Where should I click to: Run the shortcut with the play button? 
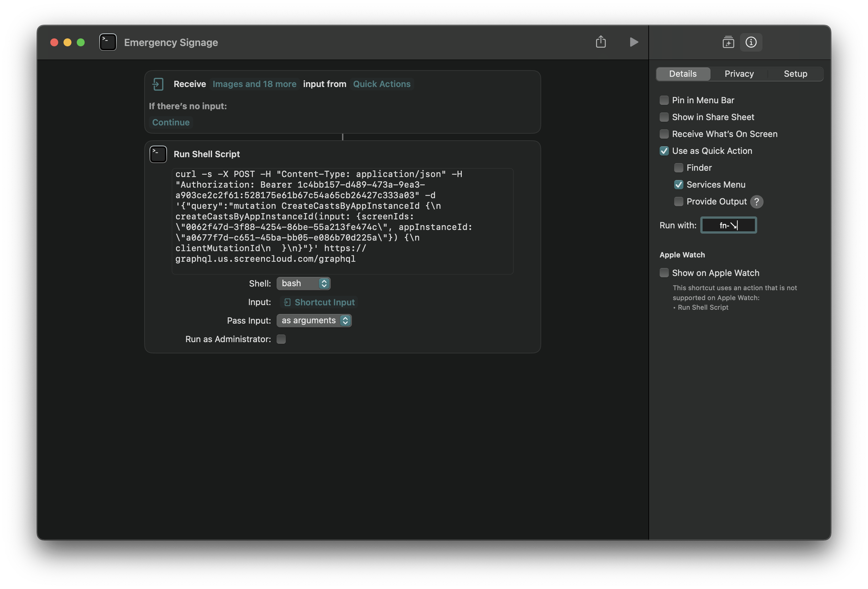point(634,42)
